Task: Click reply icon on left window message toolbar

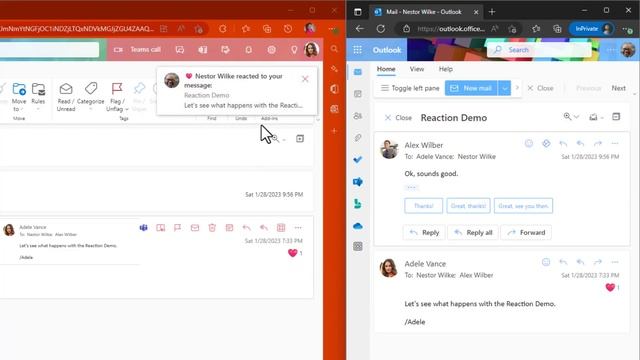Action: coord(247,228)
